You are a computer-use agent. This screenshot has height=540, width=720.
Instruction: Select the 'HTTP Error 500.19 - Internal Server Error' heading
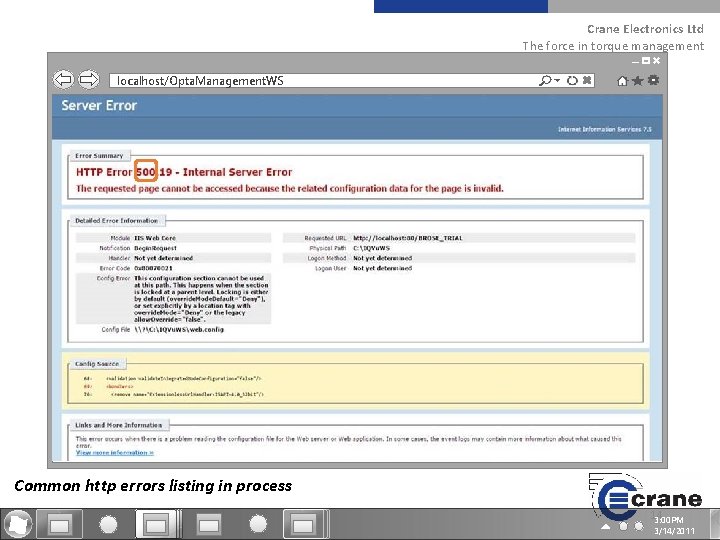tap(184, 172)
